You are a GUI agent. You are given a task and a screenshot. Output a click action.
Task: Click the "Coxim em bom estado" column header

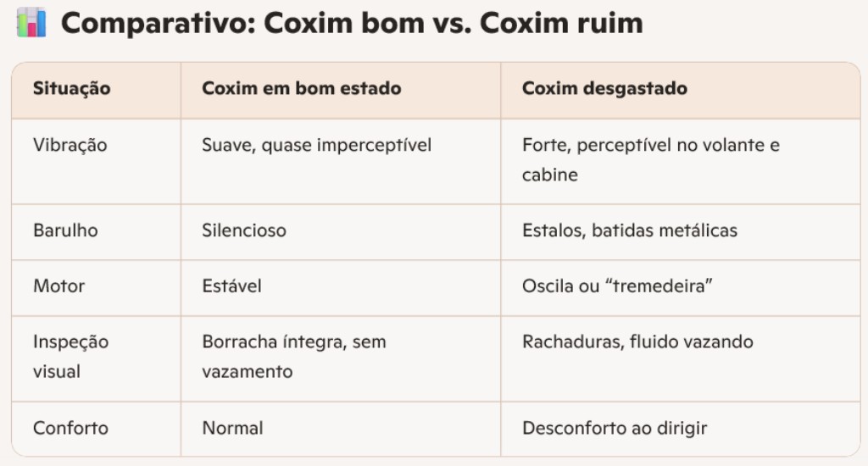point(301,88)
